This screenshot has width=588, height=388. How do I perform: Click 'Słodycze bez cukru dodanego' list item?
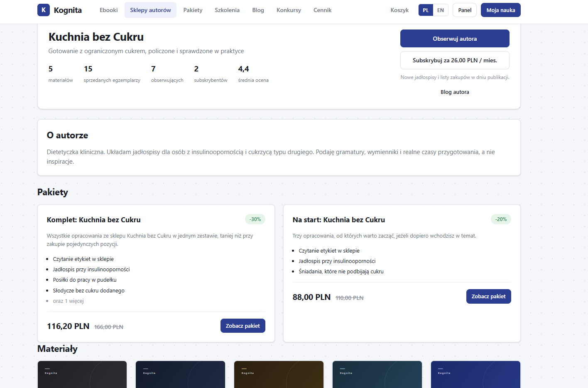click(89, 291)
